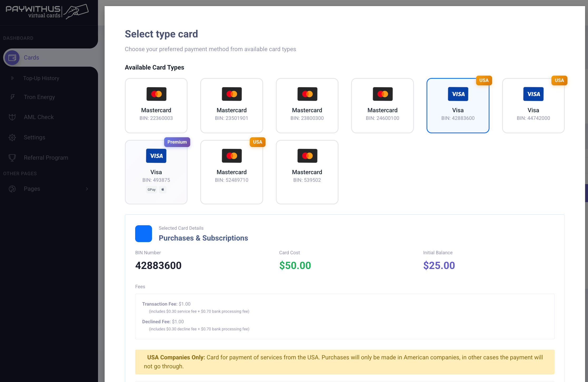Click the Cards wallet icon in sidebar
Viewport: 588px width, 382px height.
pos(12,57)
